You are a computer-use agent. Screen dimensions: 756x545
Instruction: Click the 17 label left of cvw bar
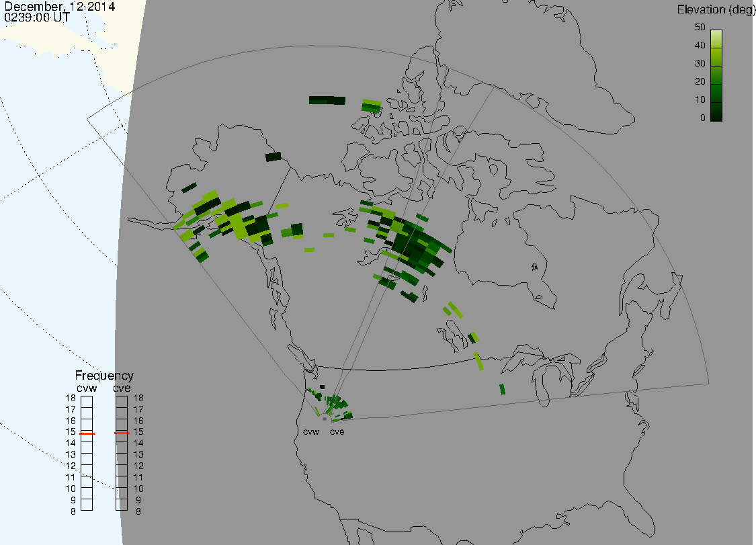[x=71, y=409]
